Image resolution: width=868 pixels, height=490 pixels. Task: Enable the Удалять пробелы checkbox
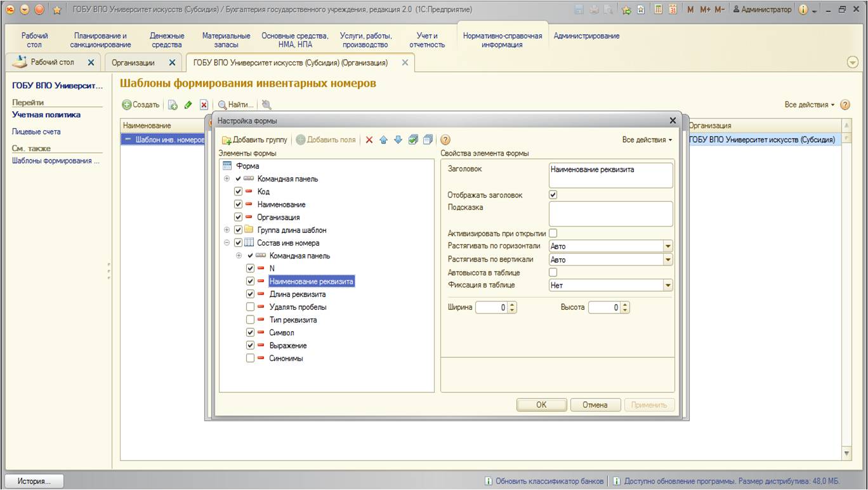point(251,307)
